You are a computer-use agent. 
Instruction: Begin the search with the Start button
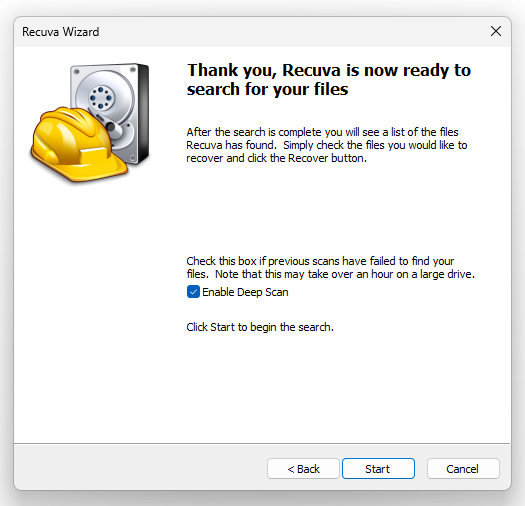click(x=378, y=468)
